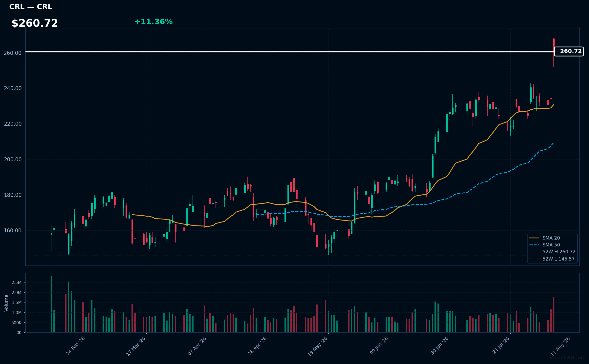This screenshot has width=589, height=364.
Task: Select the "0K" volume axis label
Action: click(x=19, y=333)
